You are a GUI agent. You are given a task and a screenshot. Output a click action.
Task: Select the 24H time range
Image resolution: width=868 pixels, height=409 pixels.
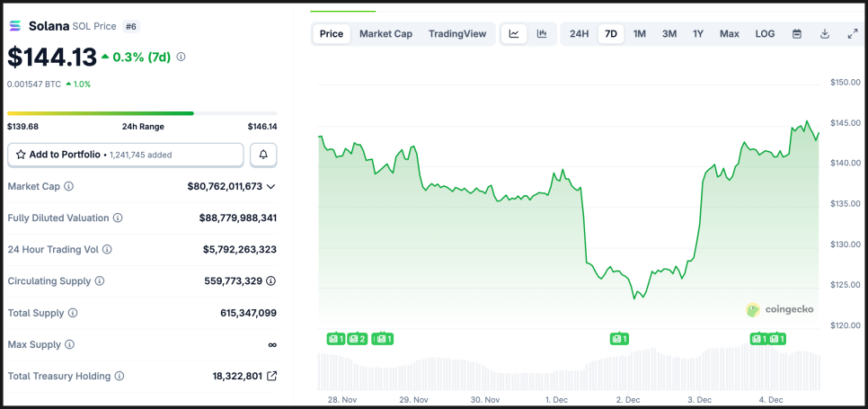click(580, 34)
